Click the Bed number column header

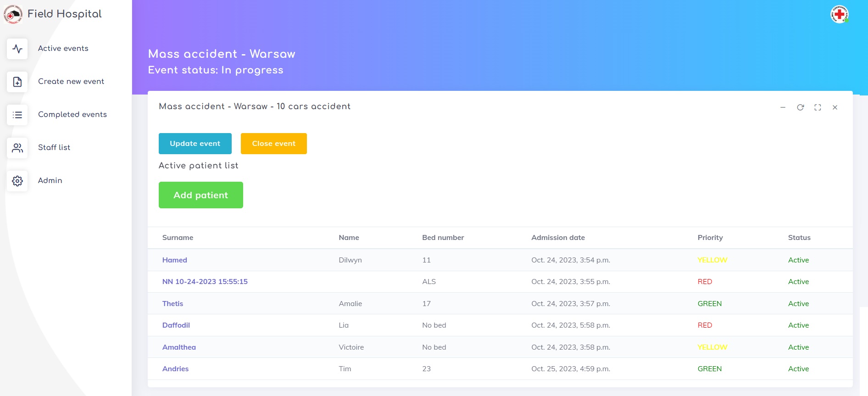coord(443,238)
